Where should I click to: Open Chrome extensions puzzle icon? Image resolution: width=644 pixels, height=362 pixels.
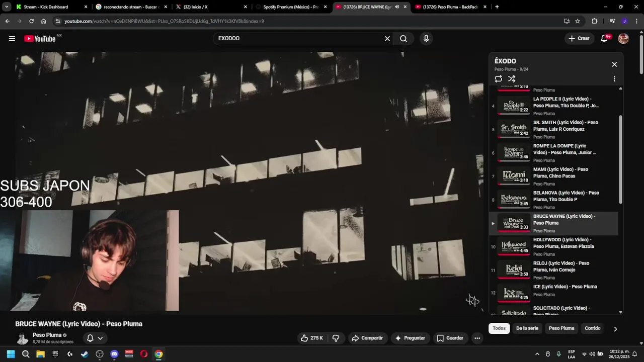[x=595, y=21]
